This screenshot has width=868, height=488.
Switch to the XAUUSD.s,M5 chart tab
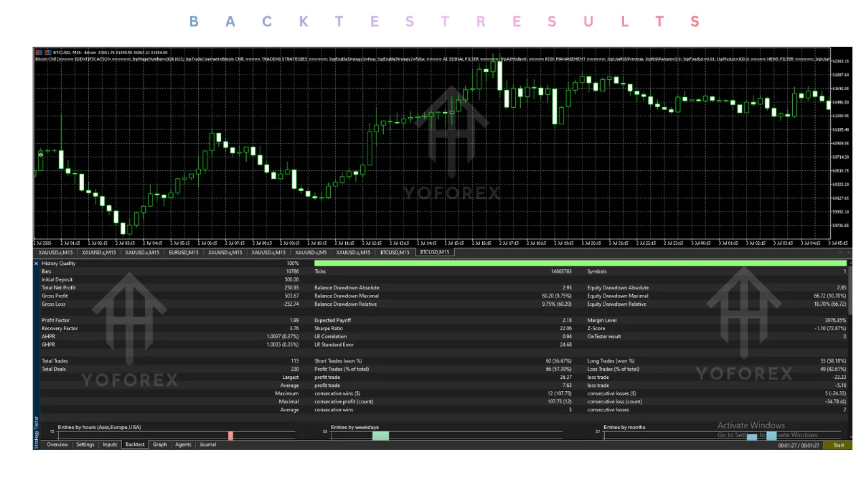(x=311, y=252)
